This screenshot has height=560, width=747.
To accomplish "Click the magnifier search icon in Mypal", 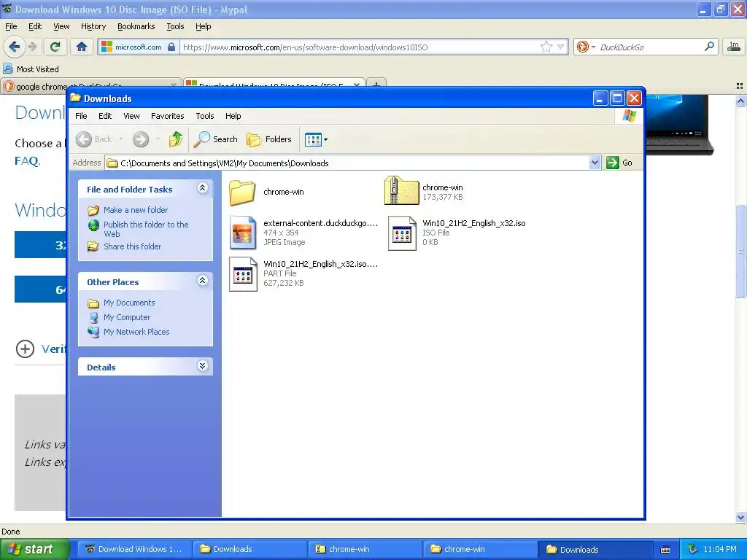I will pyautogui.click(x=709, y=47).
